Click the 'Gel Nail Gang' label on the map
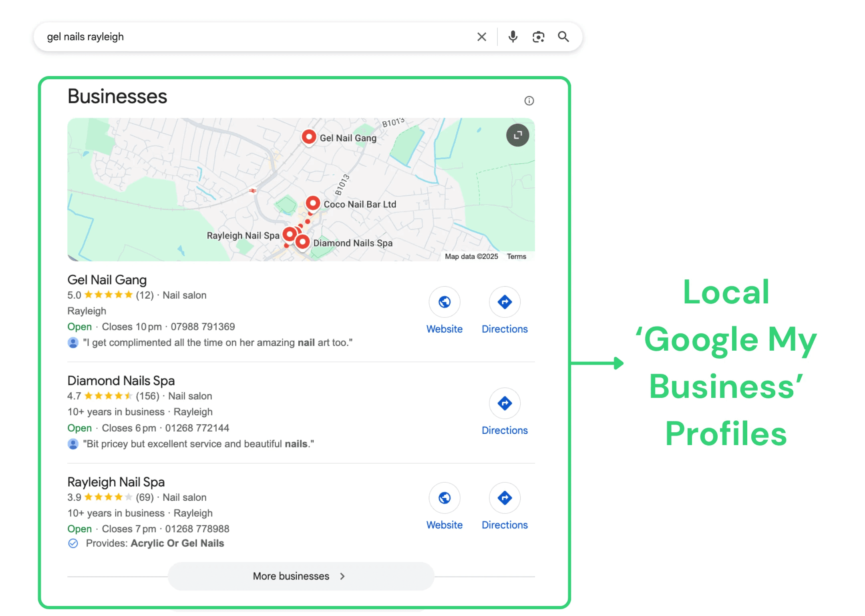This screenshot has height=616, width=865. click(348, 138)
